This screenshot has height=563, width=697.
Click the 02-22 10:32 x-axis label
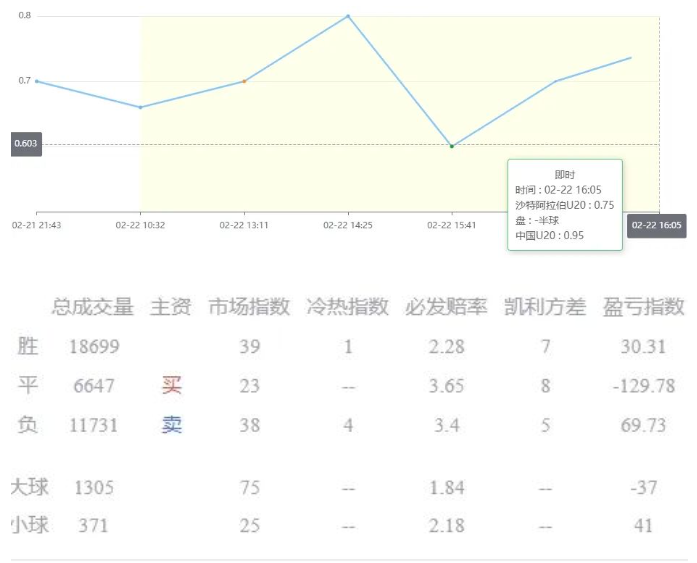coord(141,225)
